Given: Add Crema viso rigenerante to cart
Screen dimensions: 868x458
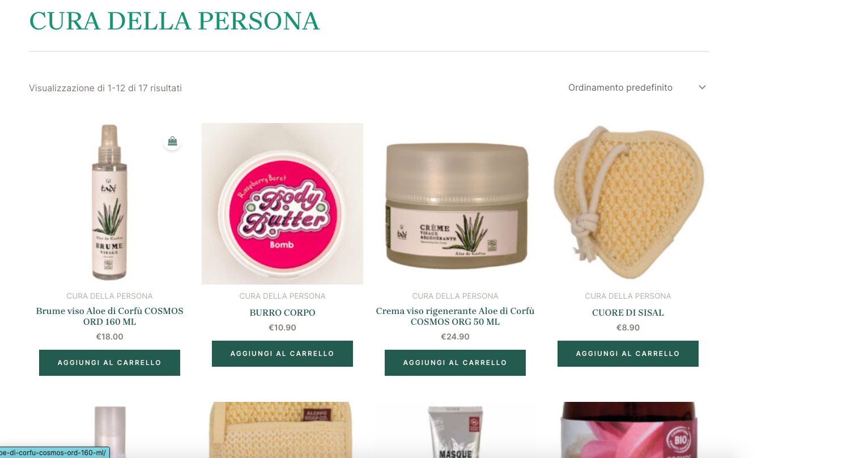Looking at the screenshot, I should (455, 363).
